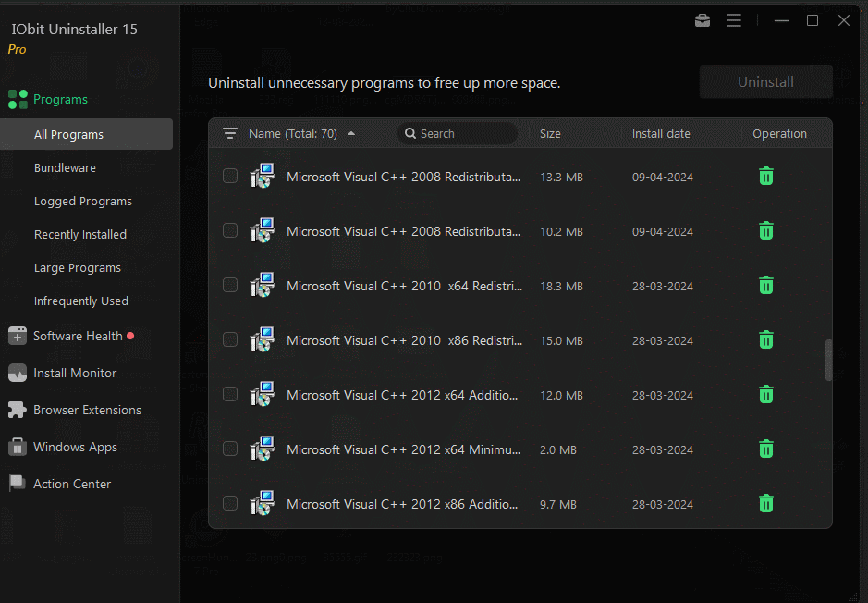Click the search magnifier icon

pos(410,133)
